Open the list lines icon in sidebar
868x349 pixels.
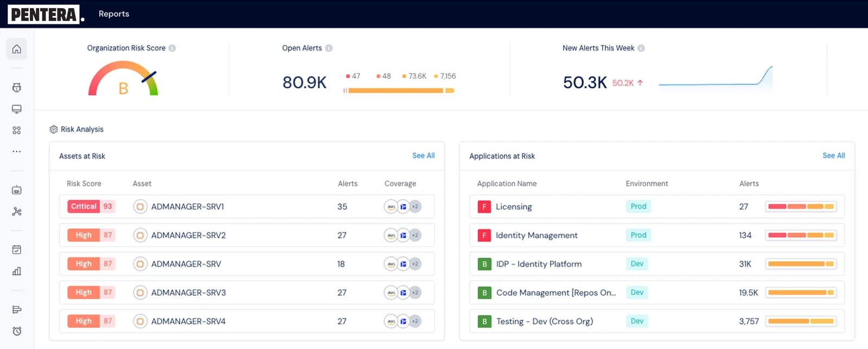(17, 309)
